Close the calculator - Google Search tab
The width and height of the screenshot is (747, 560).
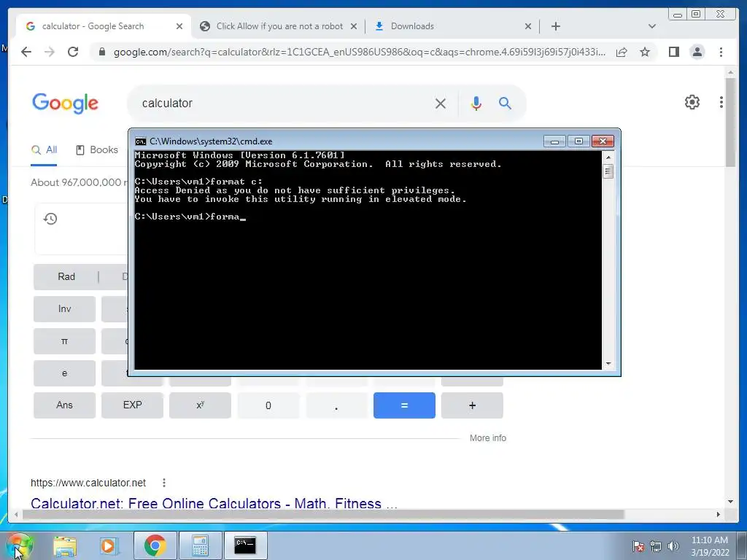coord(179,26)
